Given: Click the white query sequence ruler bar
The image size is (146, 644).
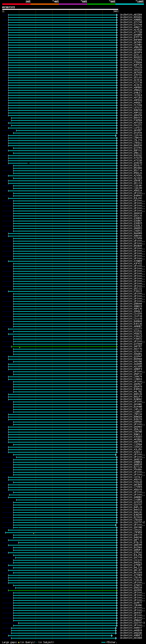Looking at the screenshot, I should (60, 10).
